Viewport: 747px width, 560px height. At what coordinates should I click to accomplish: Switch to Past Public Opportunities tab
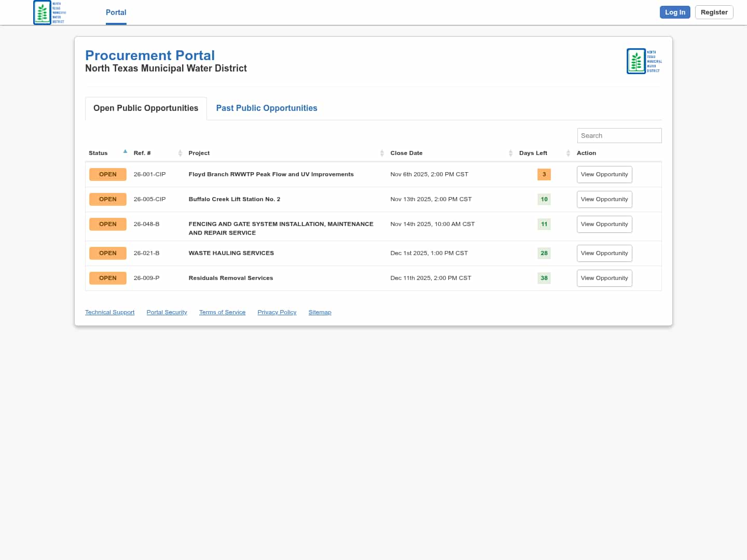coord(266,108)
